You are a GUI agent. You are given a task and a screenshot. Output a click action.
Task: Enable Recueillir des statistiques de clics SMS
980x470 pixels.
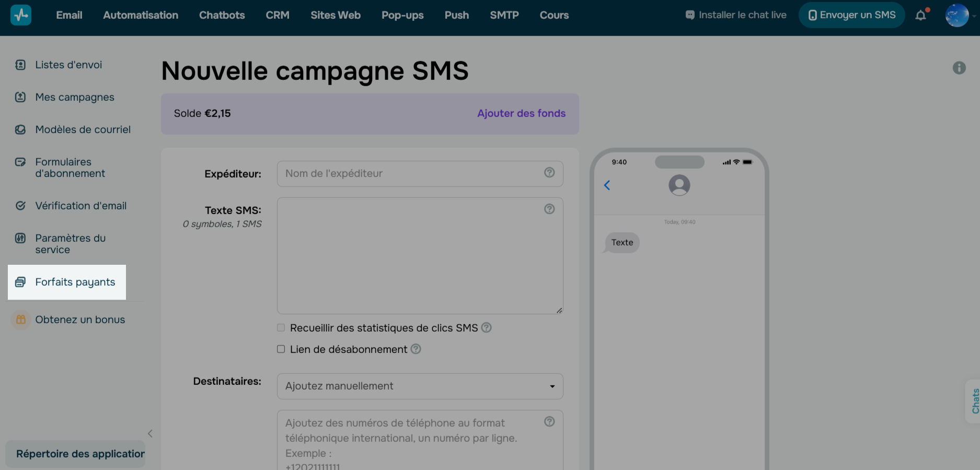coord(281,328)
